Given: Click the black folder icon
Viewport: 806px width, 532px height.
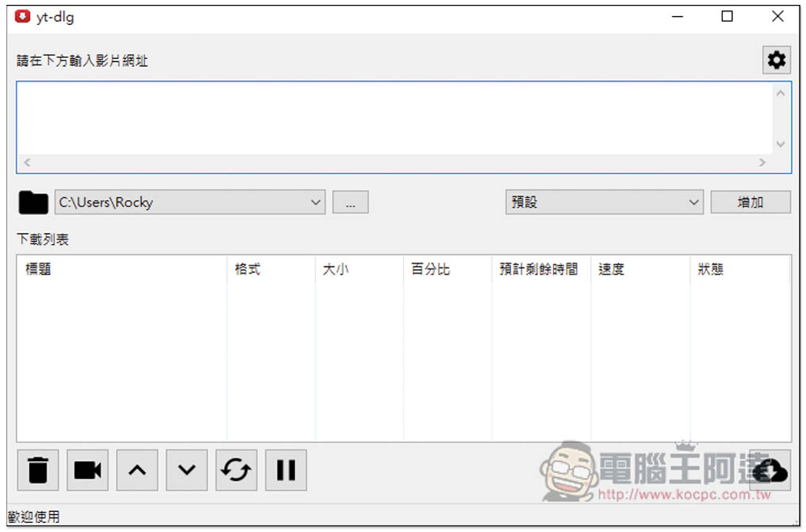Looking at the screenshot, I should [x=33, y=202].
